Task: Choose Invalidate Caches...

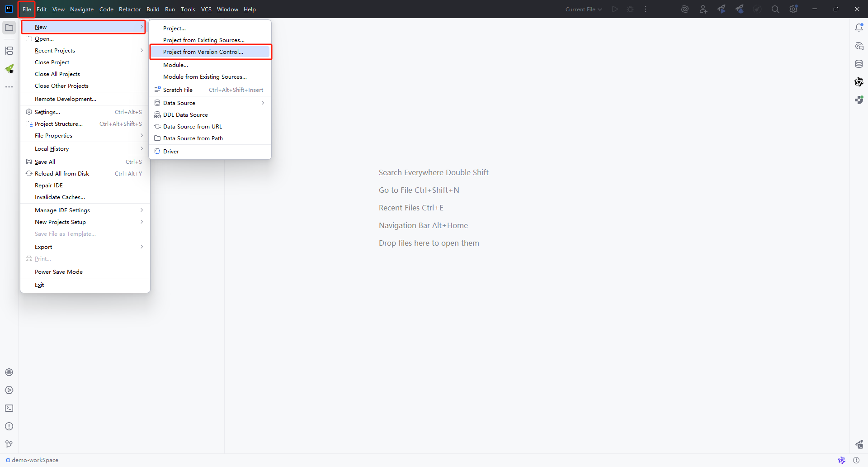Action: point(85,197)
